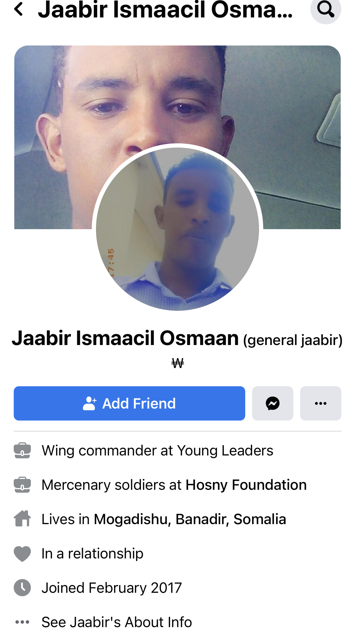Tap Joined February 2017 entry
Viewport: 355px width, 644px height.
click(x=112, y=588)
